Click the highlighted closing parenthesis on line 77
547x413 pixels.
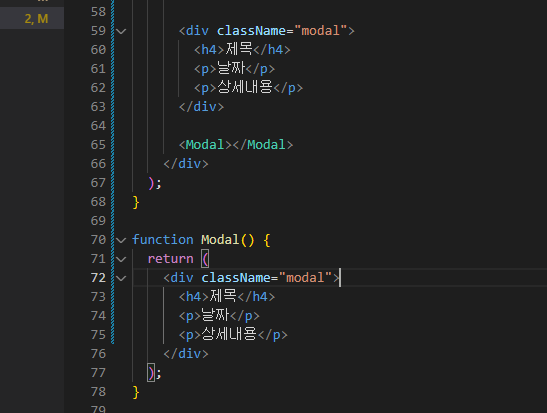151,373
